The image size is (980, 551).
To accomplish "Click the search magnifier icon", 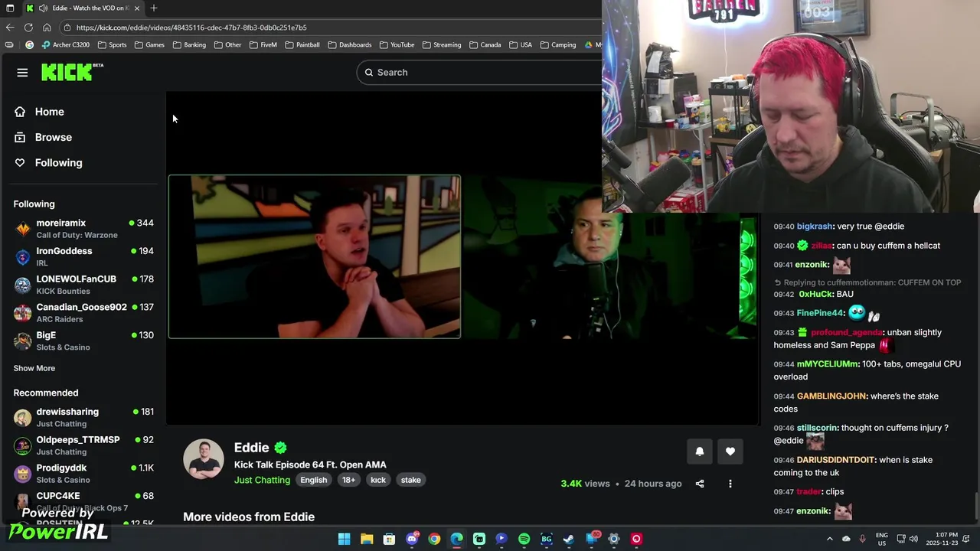I will point(369,72).
